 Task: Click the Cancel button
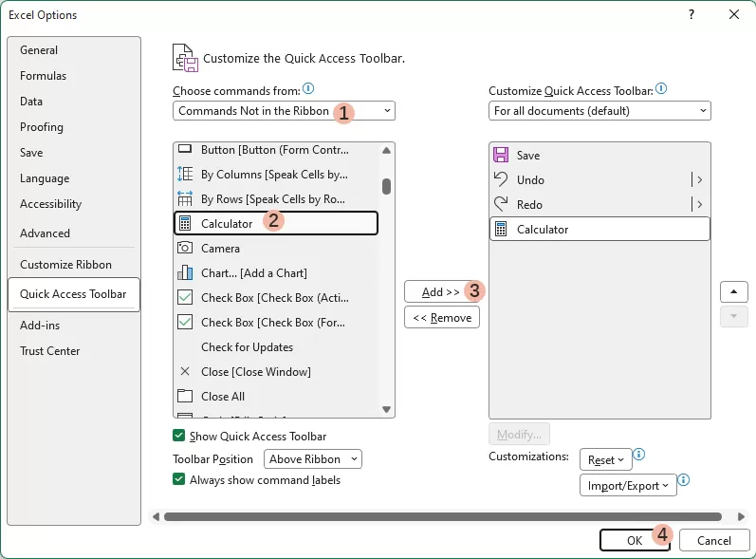[x=714, y=540]
